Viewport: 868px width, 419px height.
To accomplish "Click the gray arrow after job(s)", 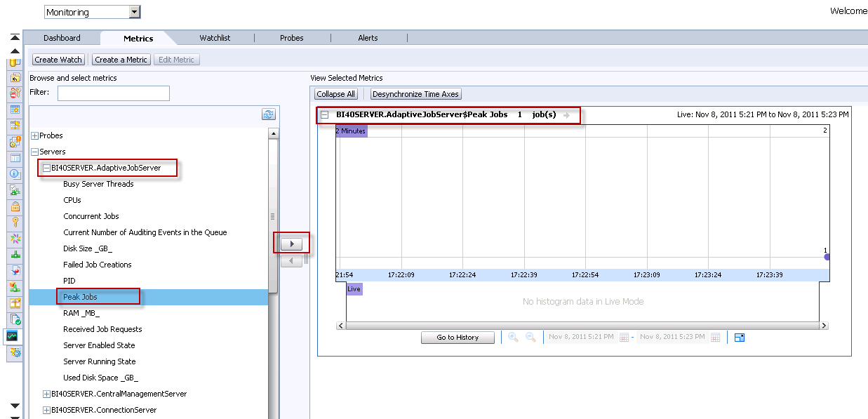I will [566, 115].
